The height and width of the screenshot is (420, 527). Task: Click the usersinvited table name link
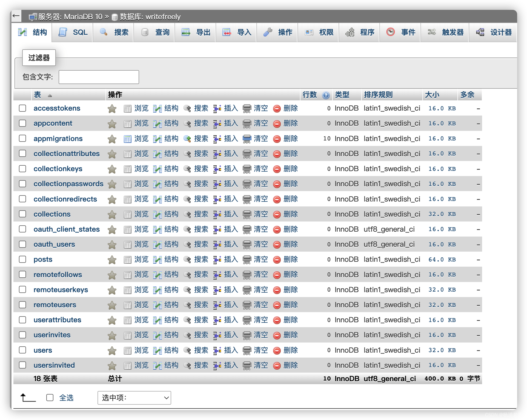[x=54, y=365]
